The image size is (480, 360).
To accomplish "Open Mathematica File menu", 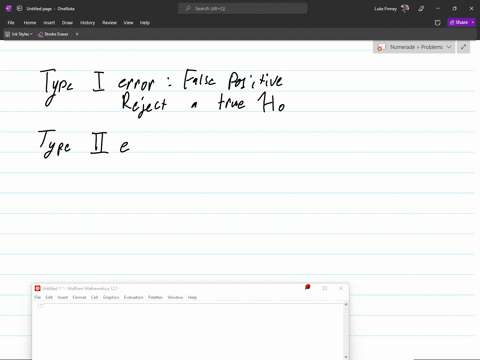I will (38, 297).
